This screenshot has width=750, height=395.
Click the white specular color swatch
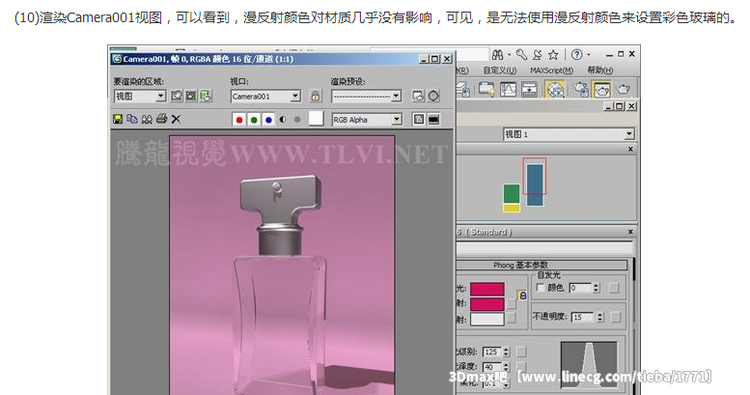pos(487,319)
